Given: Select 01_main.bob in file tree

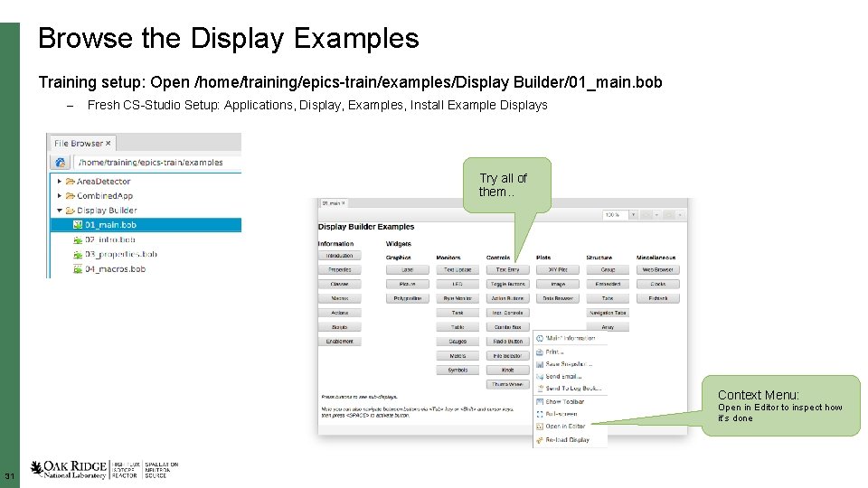Looking at the screenshot, I should pos(146,225).
